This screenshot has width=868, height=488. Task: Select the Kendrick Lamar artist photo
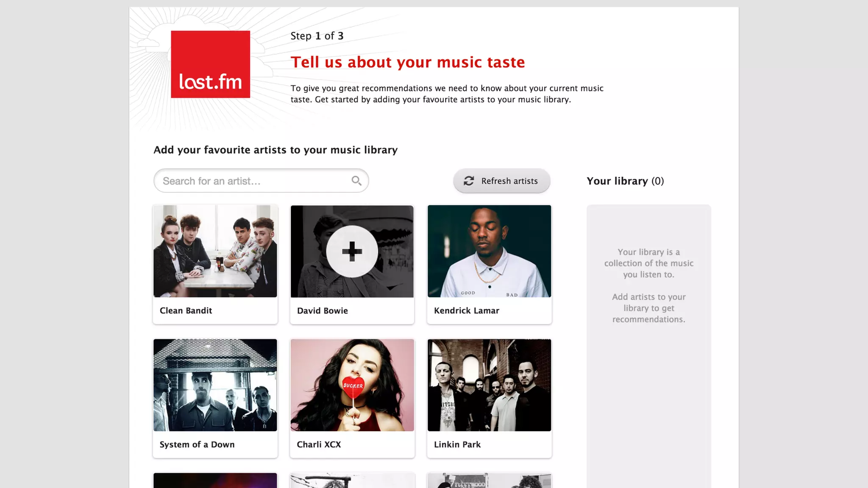[x=489, y=251]
